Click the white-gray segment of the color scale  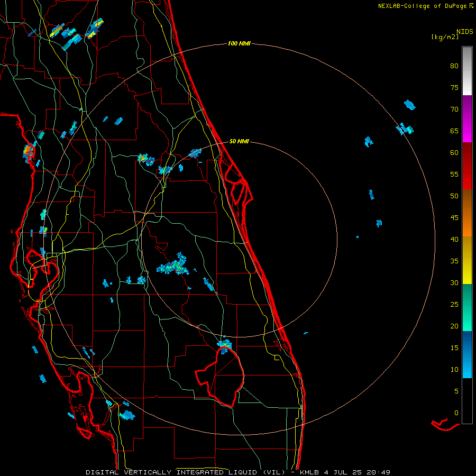click(467, 71)
